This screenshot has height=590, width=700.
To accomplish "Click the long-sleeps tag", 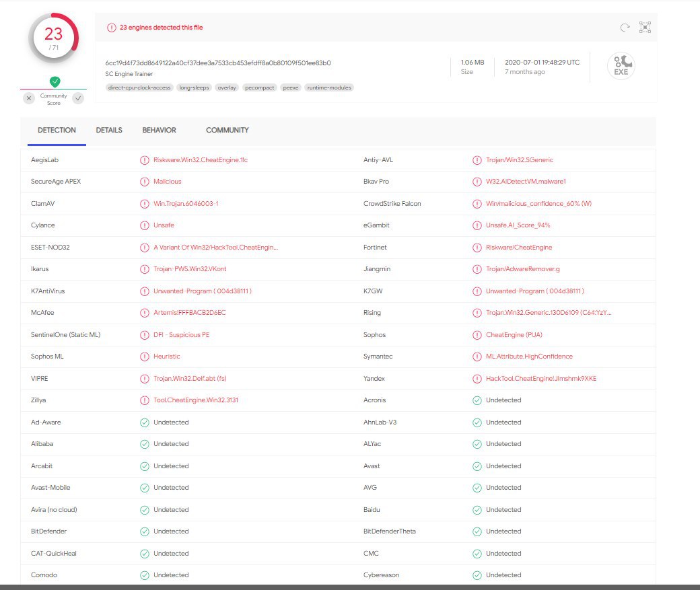I will pos(195,88).
